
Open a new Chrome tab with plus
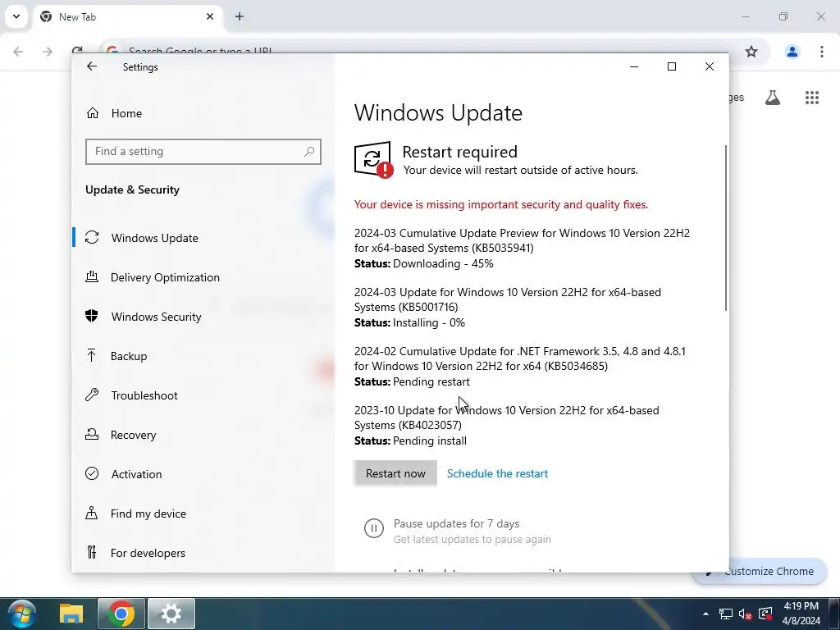pos(240,16)
